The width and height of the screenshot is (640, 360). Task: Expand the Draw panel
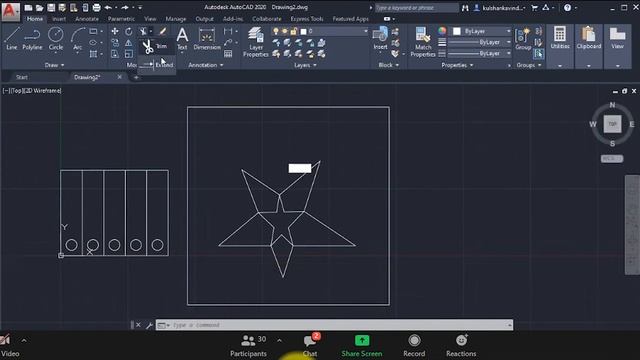pyautogui.click(x=54, y=65)
